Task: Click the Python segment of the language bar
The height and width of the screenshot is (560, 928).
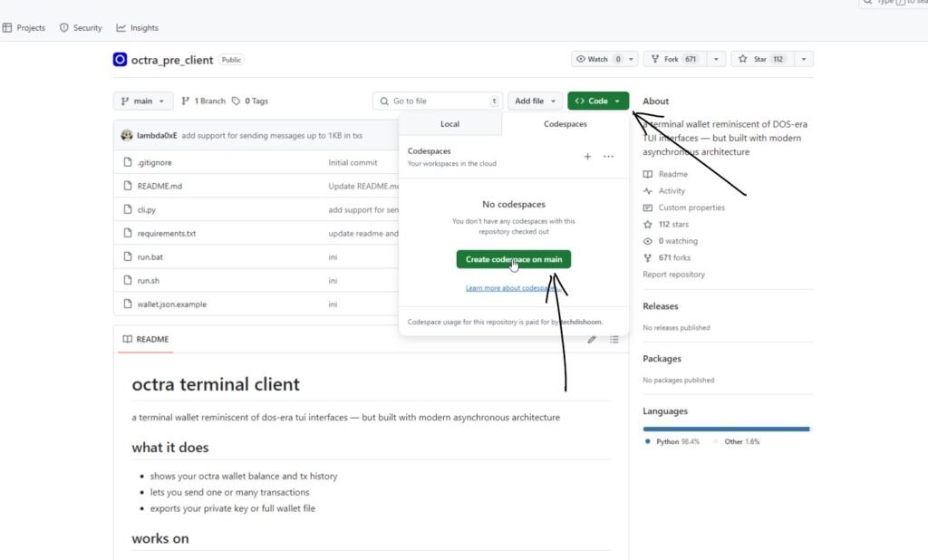Action: click(724, 430)
